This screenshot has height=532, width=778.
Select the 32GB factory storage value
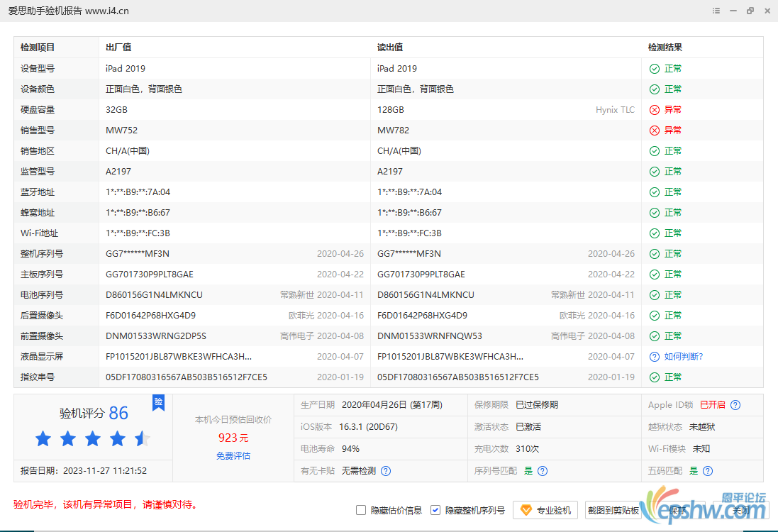pyautogui.click(x=116, y=110)
